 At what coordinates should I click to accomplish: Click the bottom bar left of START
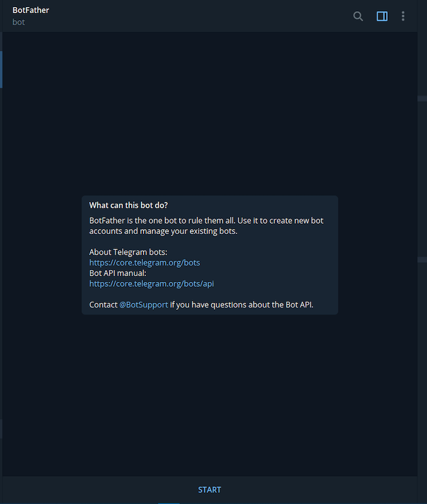(x=96, y=490)
